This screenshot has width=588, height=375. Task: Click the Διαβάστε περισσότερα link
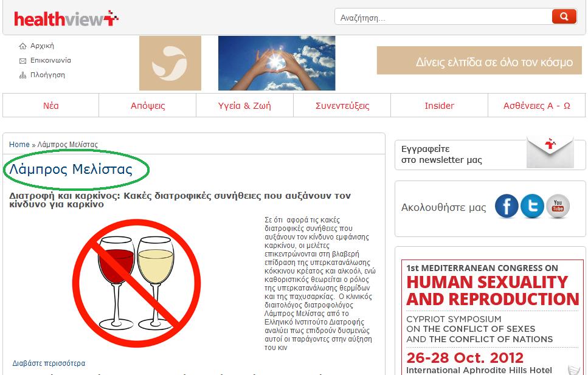pyautogui.click(x=49, y=363)
